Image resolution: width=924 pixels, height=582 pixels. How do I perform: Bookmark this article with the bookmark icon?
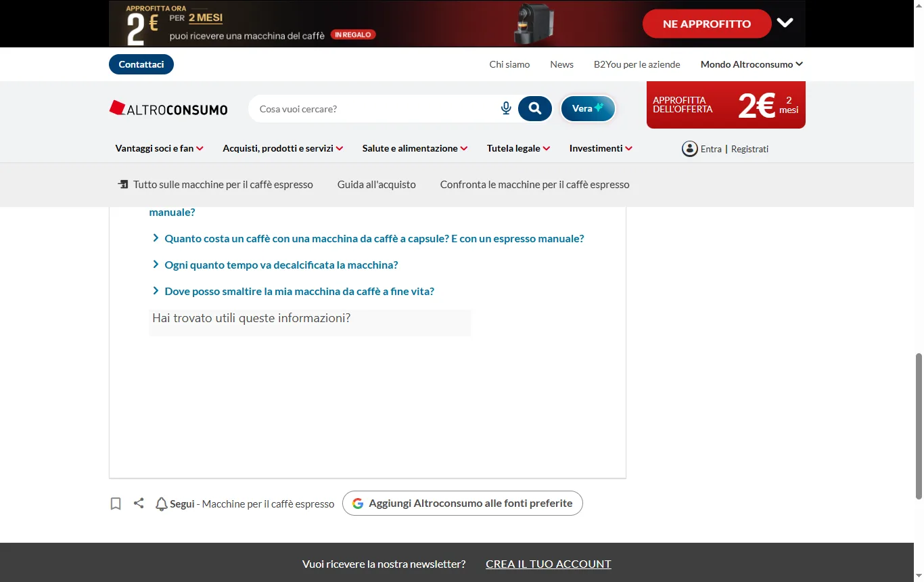point(116,503)
